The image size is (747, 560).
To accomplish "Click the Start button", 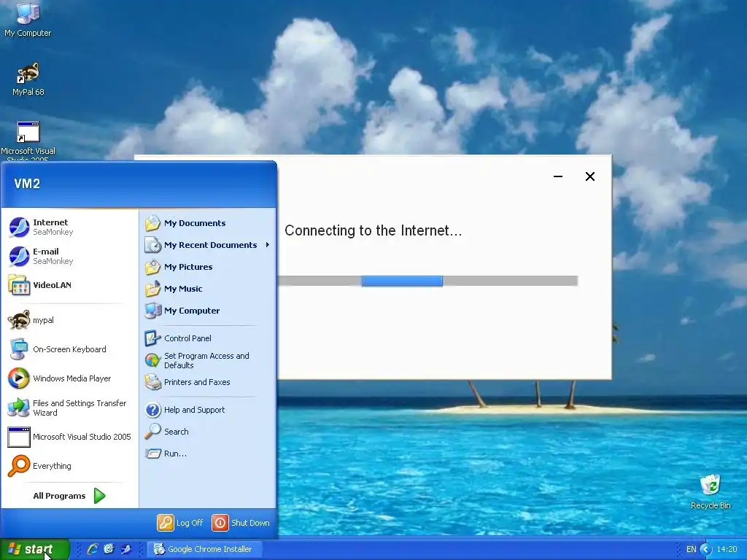I will coord(34,549).
